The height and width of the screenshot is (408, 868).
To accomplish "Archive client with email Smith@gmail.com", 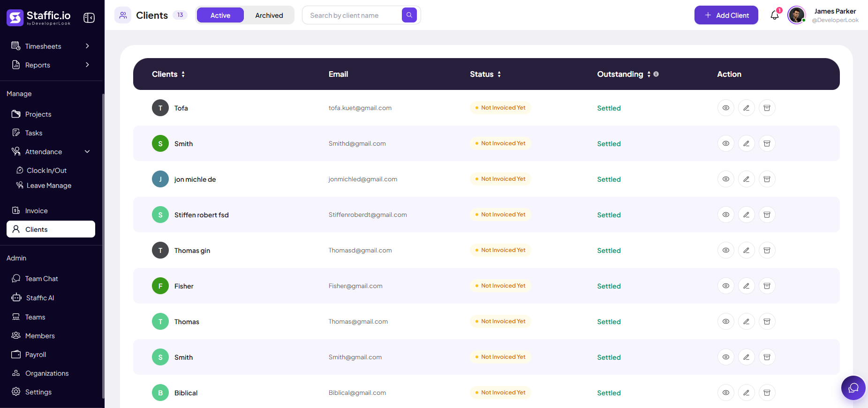I will 767,357.
